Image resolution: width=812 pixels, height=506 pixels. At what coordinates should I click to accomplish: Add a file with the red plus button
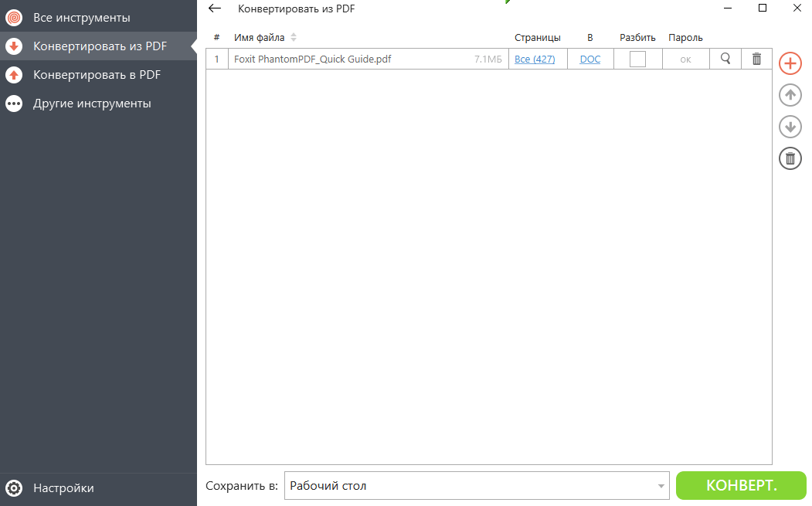click(x=790, y=63)
